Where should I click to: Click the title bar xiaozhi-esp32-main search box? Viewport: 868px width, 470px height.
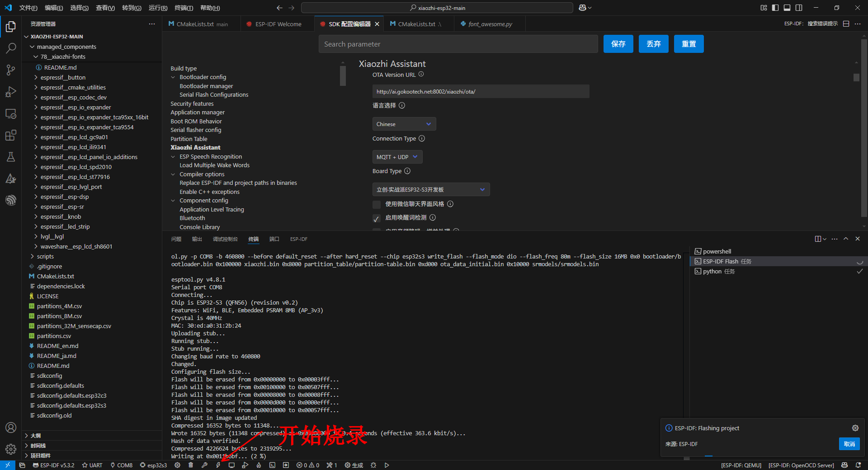437,8
